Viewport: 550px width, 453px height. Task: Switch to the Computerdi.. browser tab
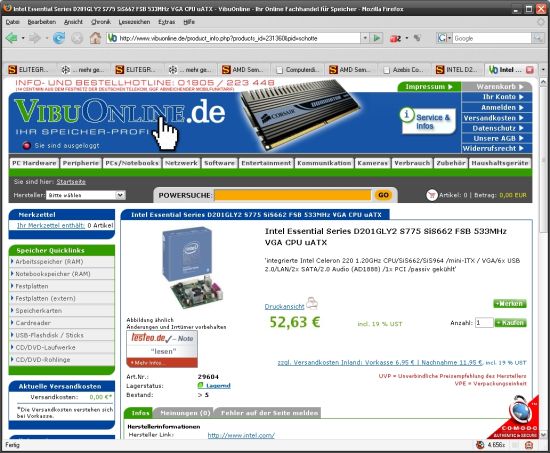pyautogui.click(x=297, y=70)
